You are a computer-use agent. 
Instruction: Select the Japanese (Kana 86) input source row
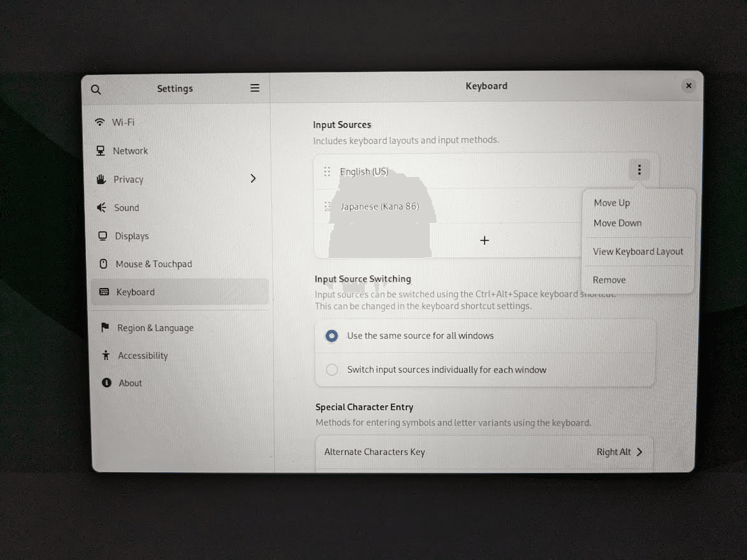(448, 206)
